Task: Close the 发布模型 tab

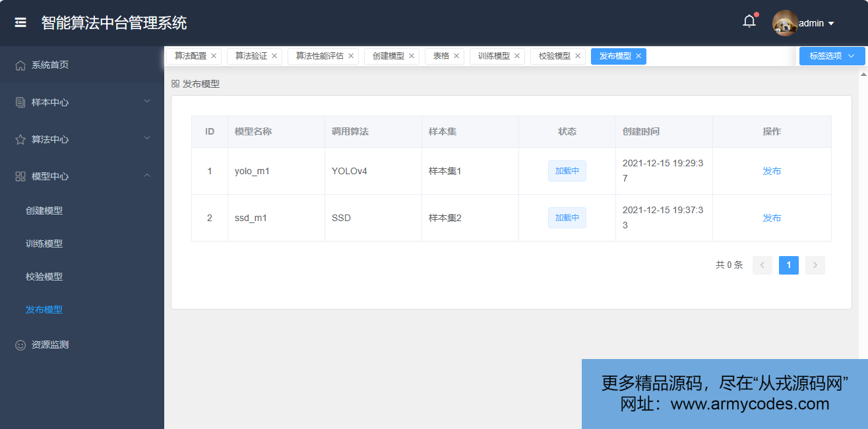Action: tap(638, 56)
